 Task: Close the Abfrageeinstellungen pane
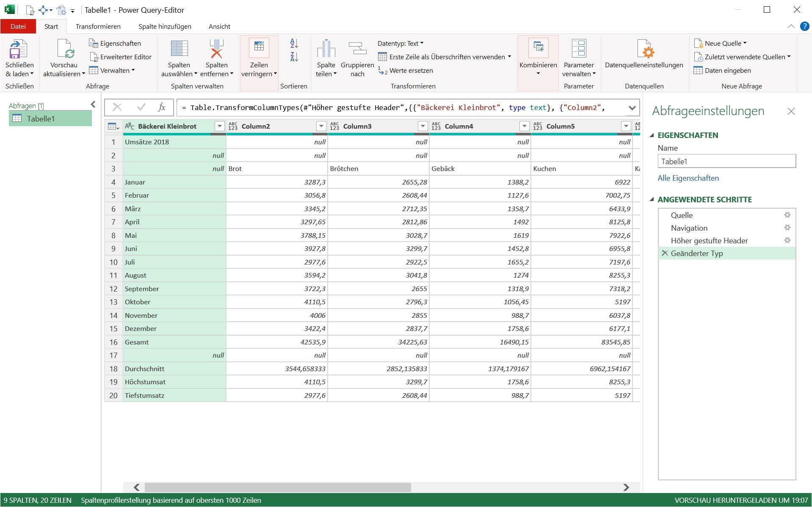(x=791, y=111)
